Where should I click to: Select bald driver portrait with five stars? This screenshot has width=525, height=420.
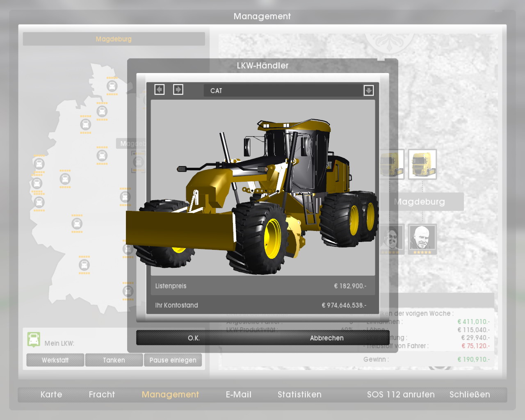[x=422, y=239]
